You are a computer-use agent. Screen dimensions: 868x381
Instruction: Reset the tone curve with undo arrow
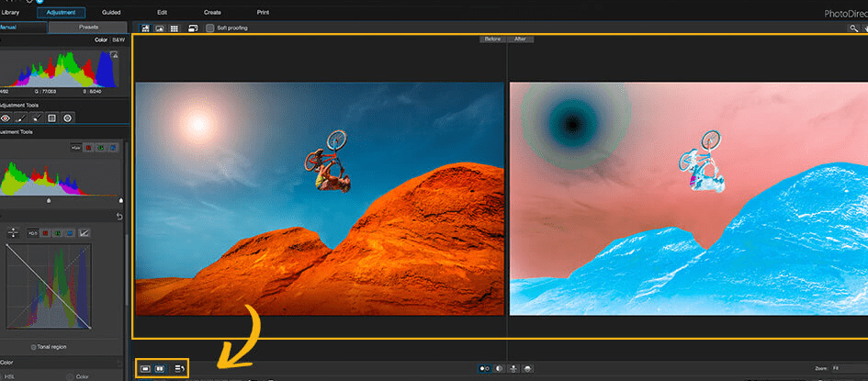coord(119,217)
